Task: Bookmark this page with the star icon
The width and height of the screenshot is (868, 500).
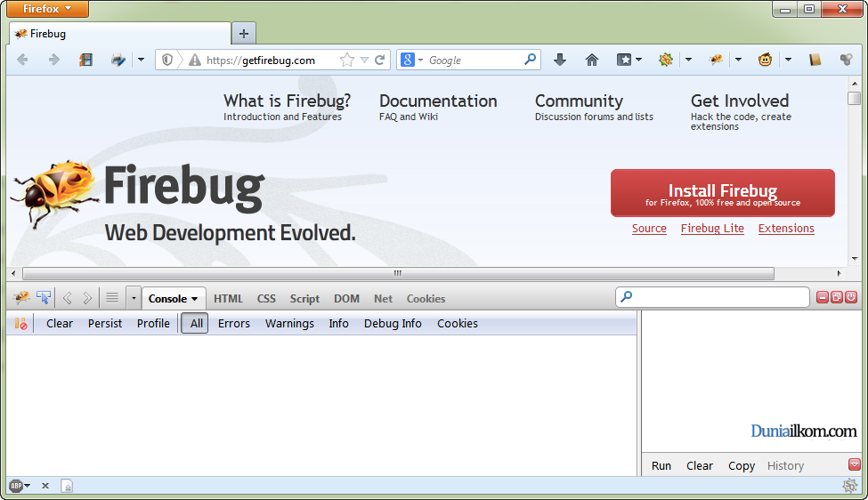Action: click(x=347, y=60)
